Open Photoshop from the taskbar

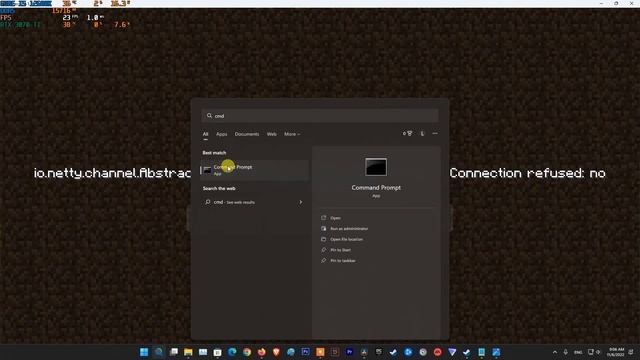(x=306, y=352)
